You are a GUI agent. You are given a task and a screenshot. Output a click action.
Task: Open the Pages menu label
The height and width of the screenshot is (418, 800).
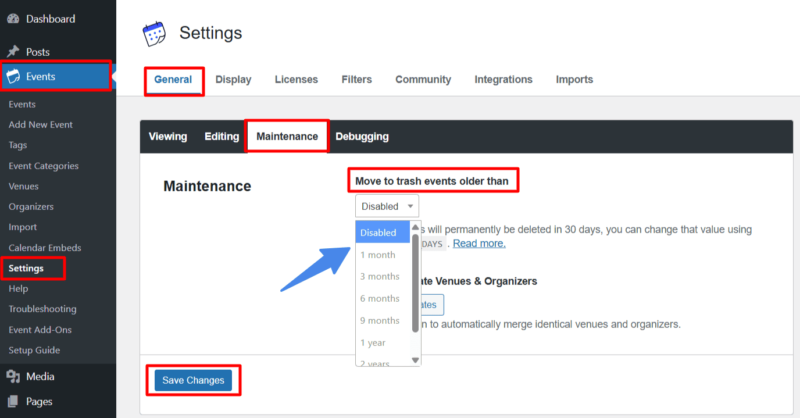(x=39, y=401)
